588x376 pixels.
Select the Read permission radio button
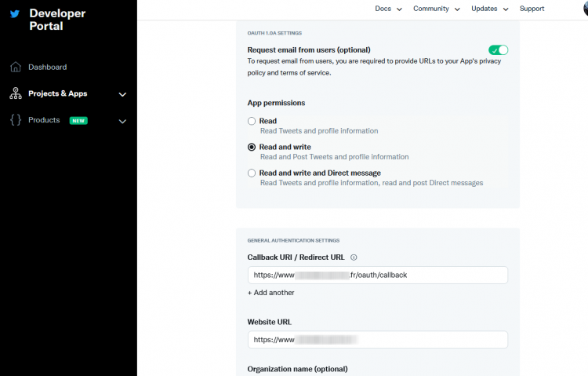click(x=252, y=121)
